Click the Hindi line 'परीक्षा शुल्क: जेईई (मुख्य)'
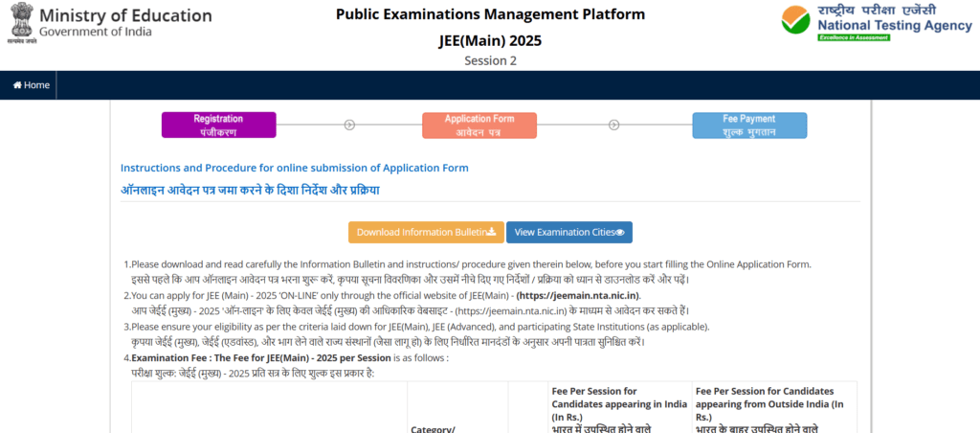 [x=253, y=374]
